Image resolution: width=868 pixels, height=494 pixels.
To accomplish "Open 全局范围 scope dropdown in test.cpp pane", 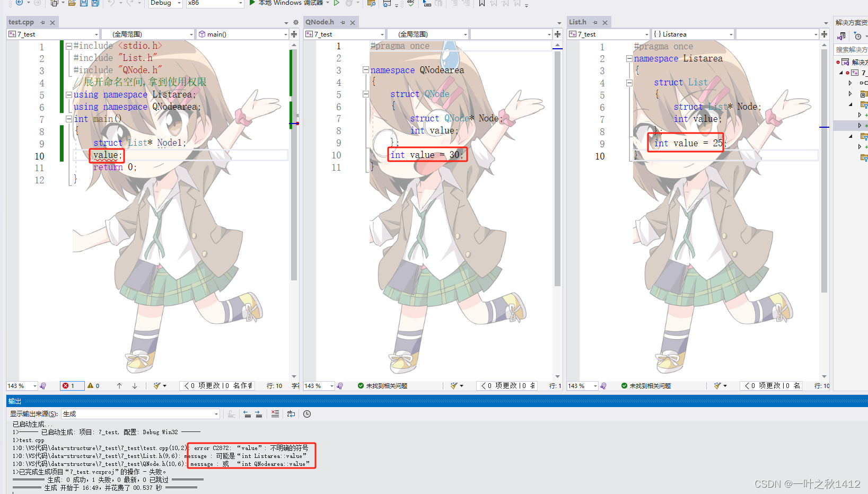I will click(x=148, y=34).
